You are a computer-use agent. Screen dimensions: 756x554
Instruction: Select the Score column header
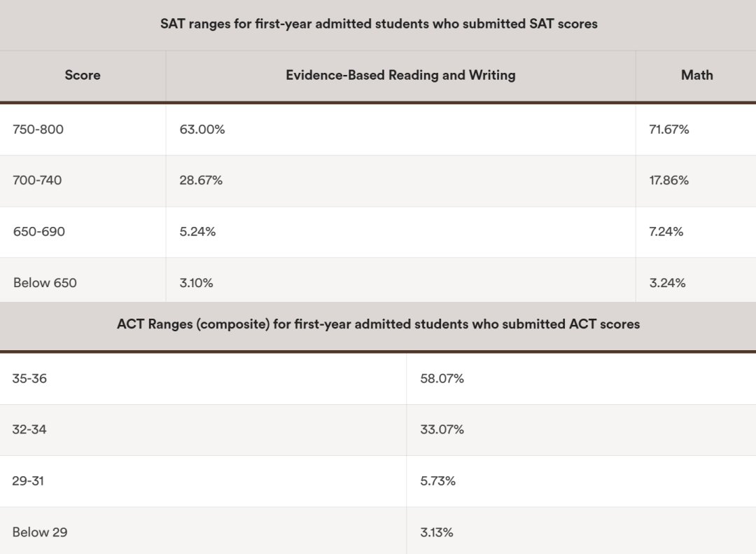(x=83, y=76)
